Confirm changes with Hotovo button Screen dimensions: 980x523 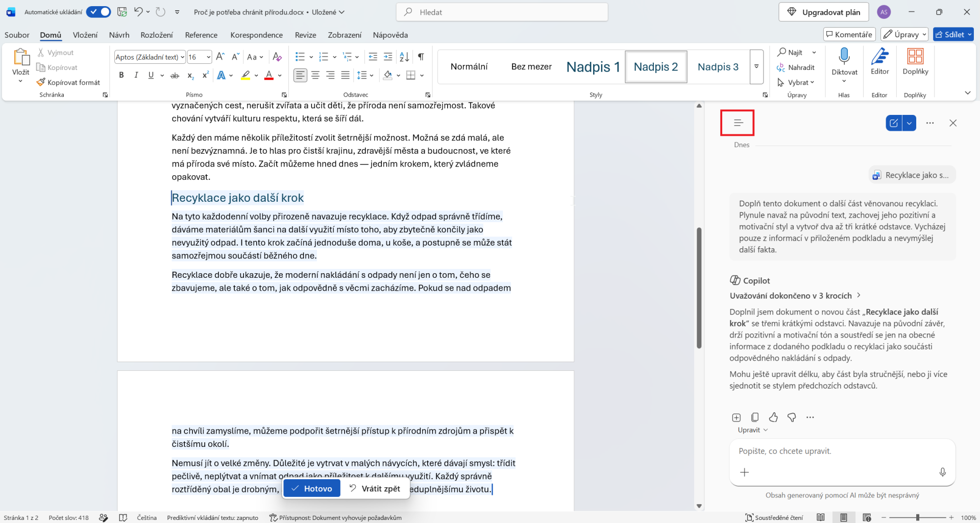coord(312,489)
